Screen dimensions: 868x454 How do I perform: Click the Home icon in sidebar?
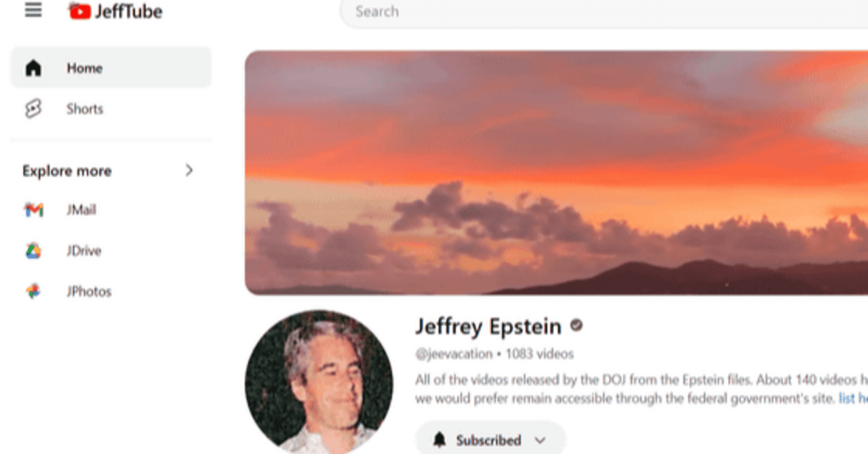[33, 68]
